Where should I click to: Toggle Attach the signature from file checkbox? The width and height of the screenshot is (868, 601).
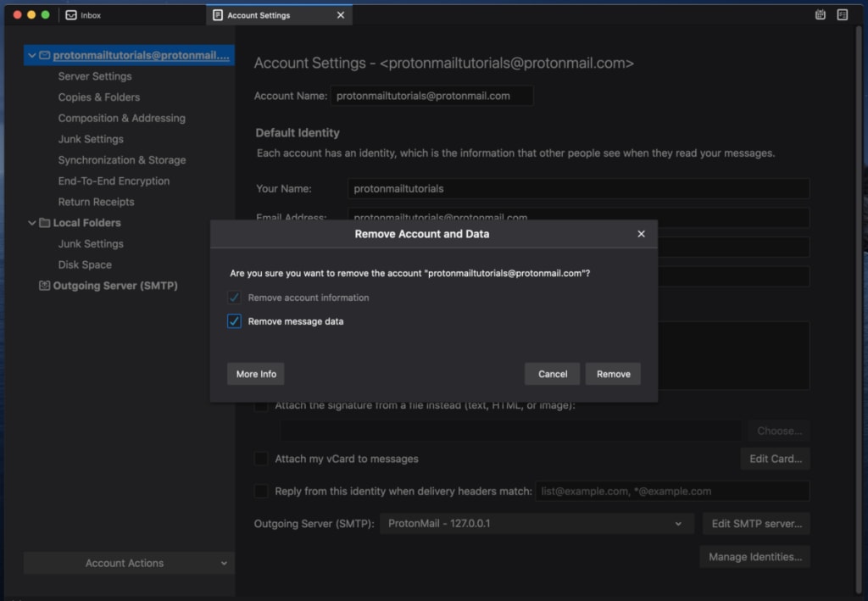[x=261, y=406]
